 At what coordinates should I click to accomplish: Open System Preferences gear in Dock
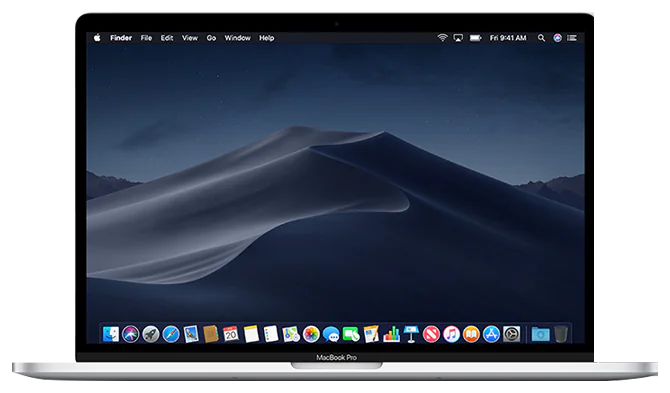point(511,334)
